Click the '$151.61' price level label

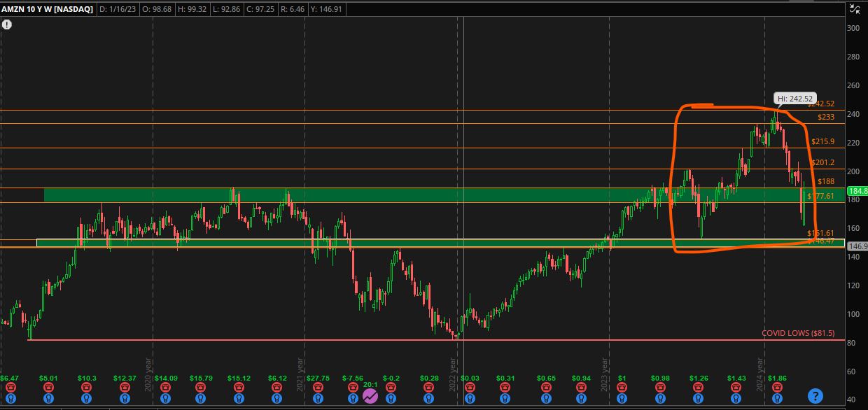click(x=820, y=233)
